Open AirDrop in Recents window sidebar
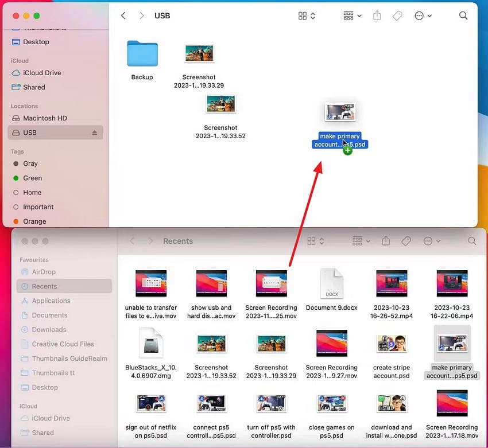This screenshot has height=448, width=488. 64,272
